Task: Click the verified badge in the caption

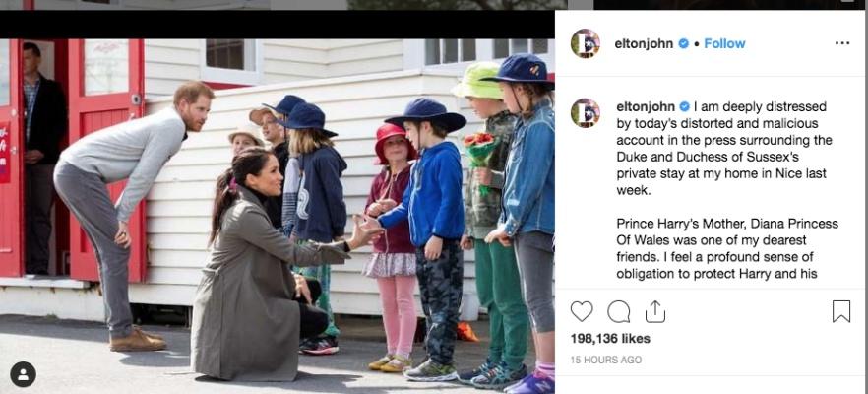Action: (685, 106)
